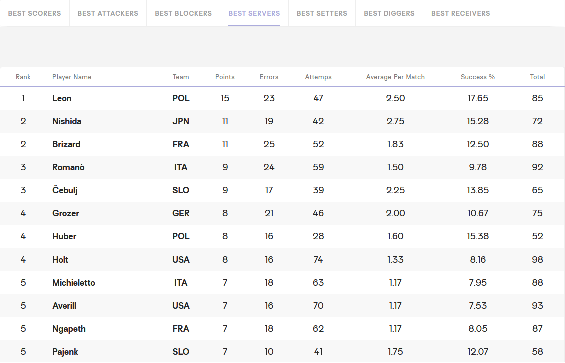565x363 pixels.
Task: Open player Leon's profile
Action: click(62, 98)
